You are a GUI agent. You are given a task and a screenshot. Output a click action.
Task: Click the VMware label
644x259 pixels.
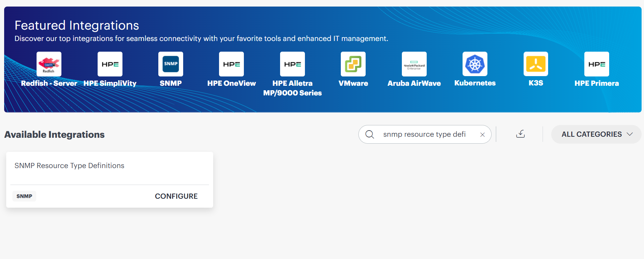click(x=353, y=83)
